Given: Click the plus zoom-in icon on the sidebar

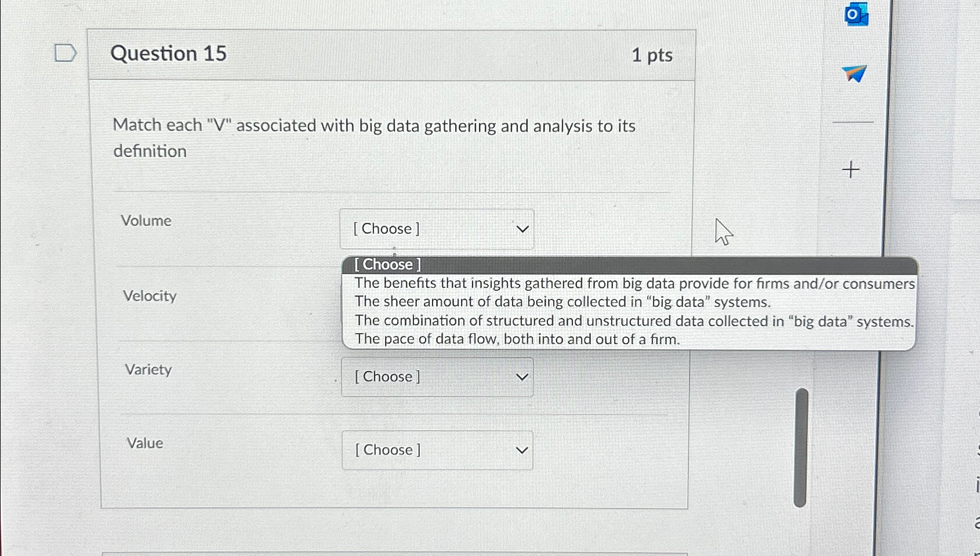Looking at the screenshot, I should click(x=851, y=170).
